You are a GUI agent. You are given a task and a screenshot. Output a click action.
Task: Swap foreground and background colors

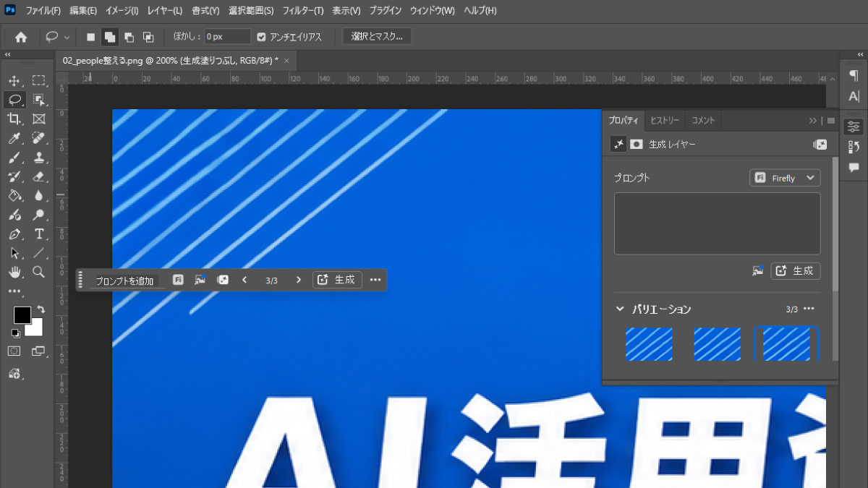pyautogui.click(x=41, y=309)
